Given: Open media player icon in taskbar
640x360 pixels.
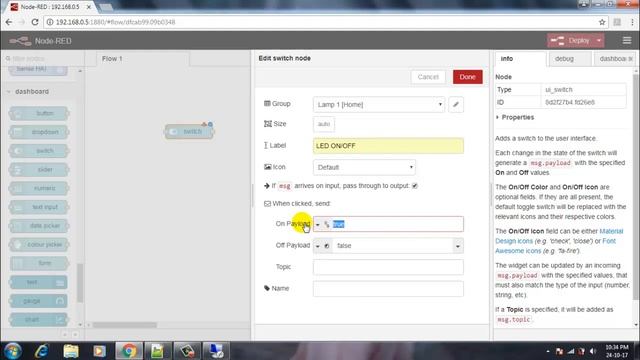Looking at the screenshot, I should [99, 351].
